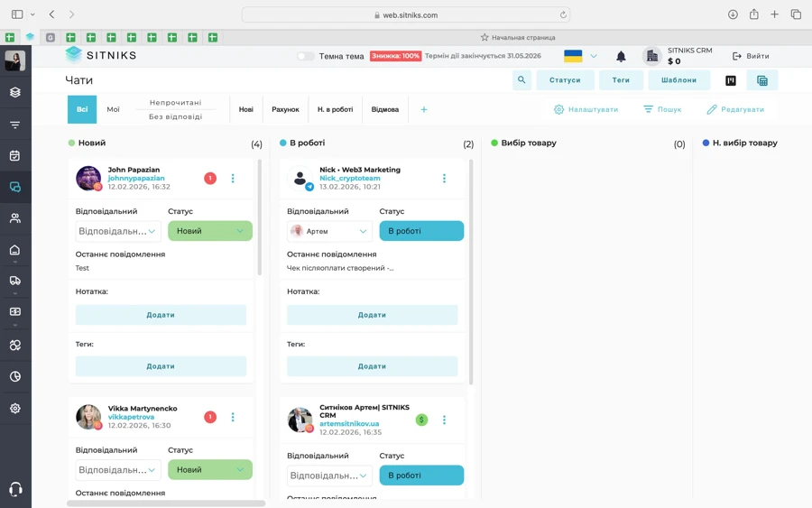Image resolution: width=812 pixels, height=508 pixels.
Task: Open the Шаблони button
Action: coord(678,80)
